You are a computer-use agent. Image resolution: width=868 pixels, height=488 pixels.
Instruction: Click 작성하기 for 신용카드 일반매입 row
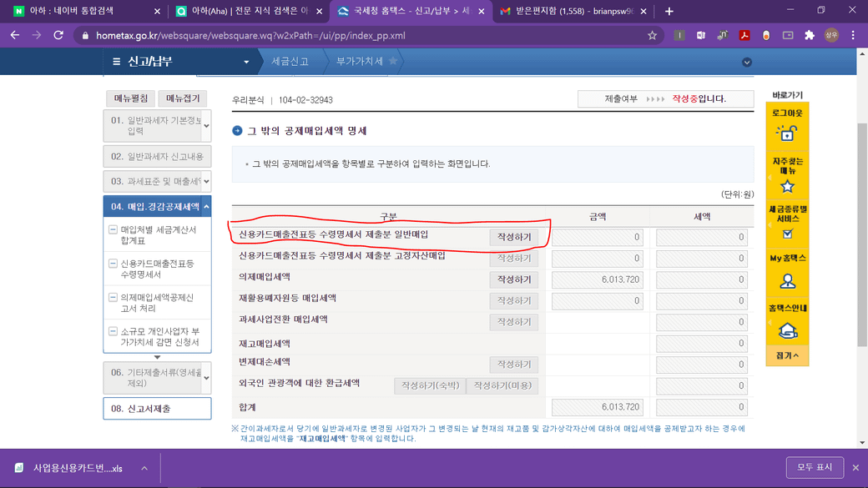click(514, 237)
